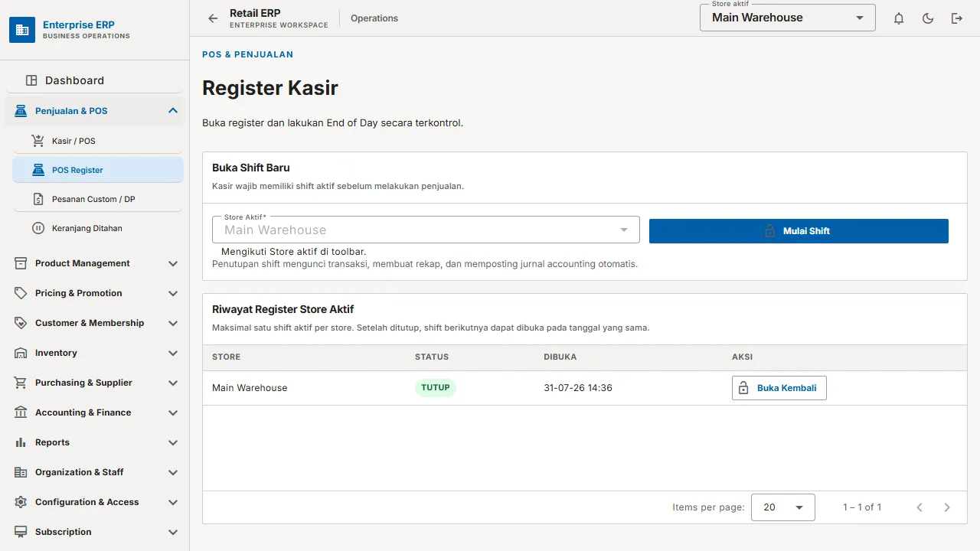
Task: Click the Dashboard grid icon
Action: (x=31, y=80)
